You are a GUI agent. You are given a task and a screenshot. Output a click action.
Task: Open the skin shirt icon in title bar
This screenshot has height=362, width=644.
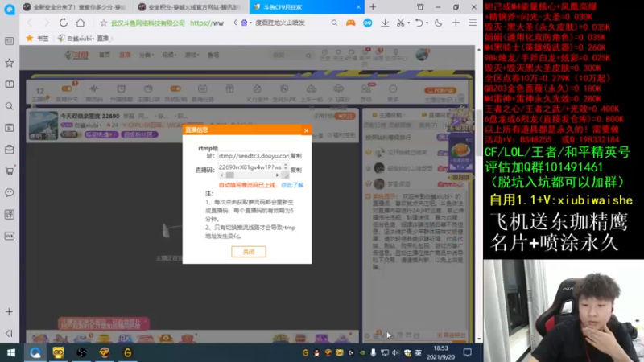(420, 7)
